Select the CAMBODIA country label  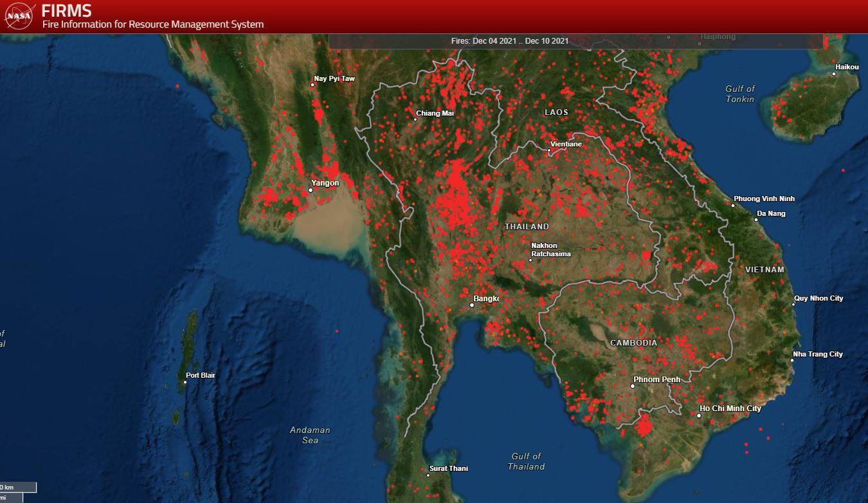633,343
